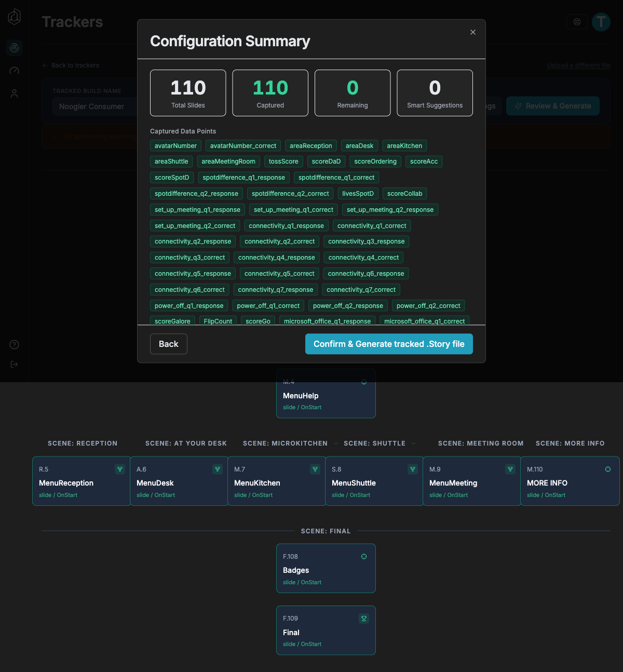623x672 pixels.
Task: Click trophy icon on Final card
Action: coord(364,619)
